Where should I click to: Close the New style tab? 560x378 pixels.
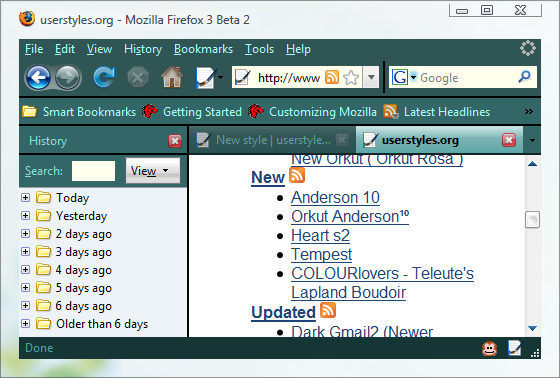[x=342, y=140]
